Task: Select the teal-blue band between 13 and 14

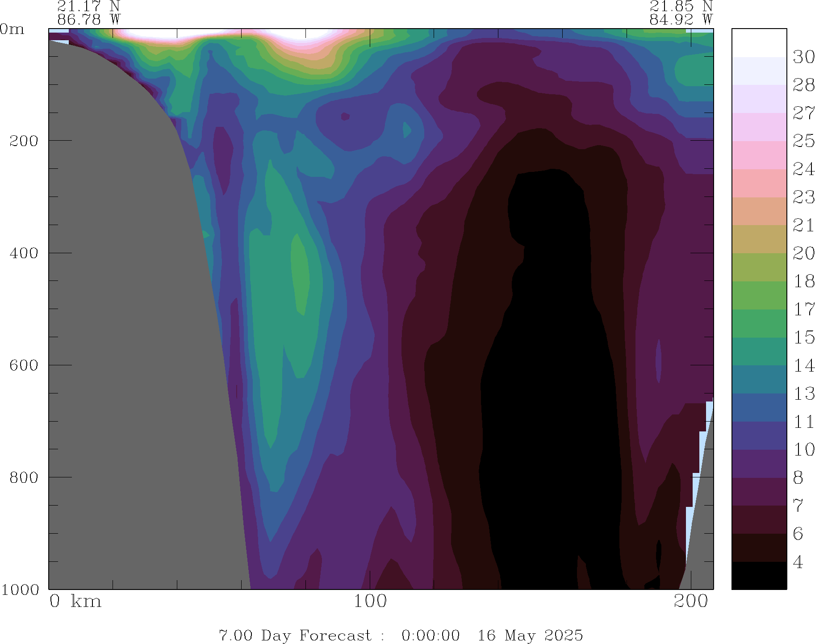Action: (759, 379)
